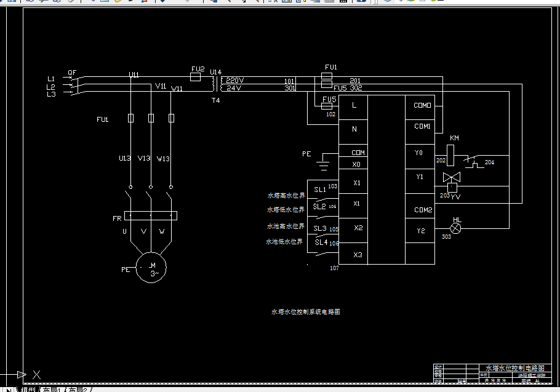
Task: Click the PLC X2 terminal
Action: [353, 231]
